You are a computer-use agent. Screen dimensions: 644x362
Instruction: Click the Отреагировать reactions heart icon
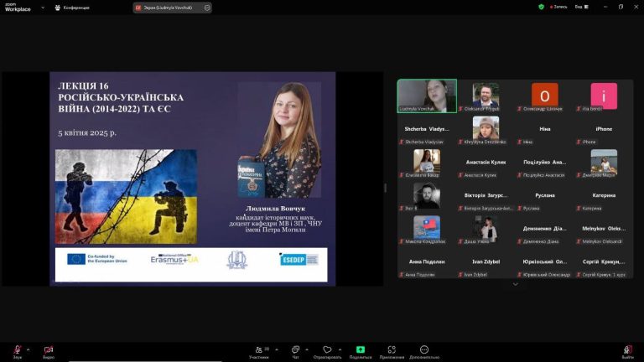[x=327, y=349]
